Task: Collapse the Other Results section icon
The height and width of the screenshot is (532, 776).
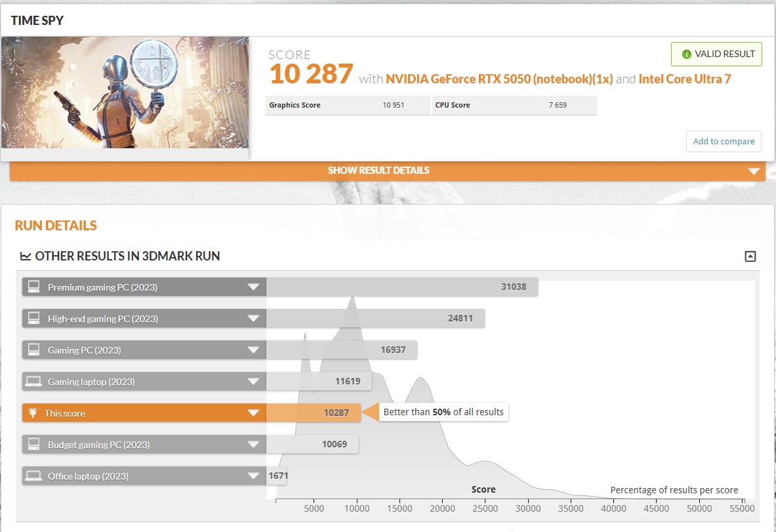Action: click(x=750, y=256)
